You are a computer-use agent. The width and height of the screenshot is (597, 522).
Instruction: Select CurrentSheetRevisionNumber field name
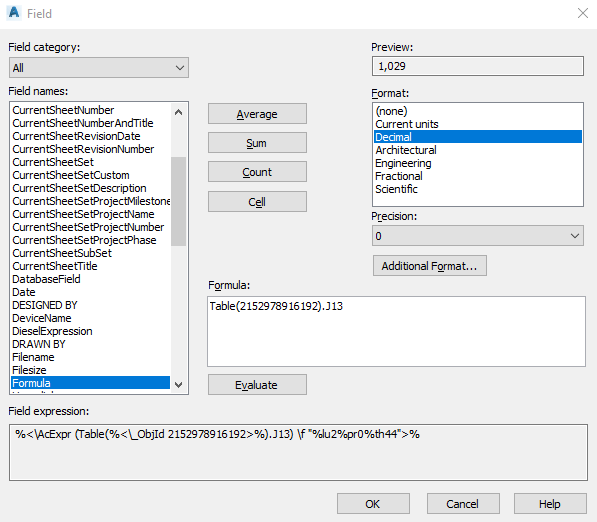[91, 149]
